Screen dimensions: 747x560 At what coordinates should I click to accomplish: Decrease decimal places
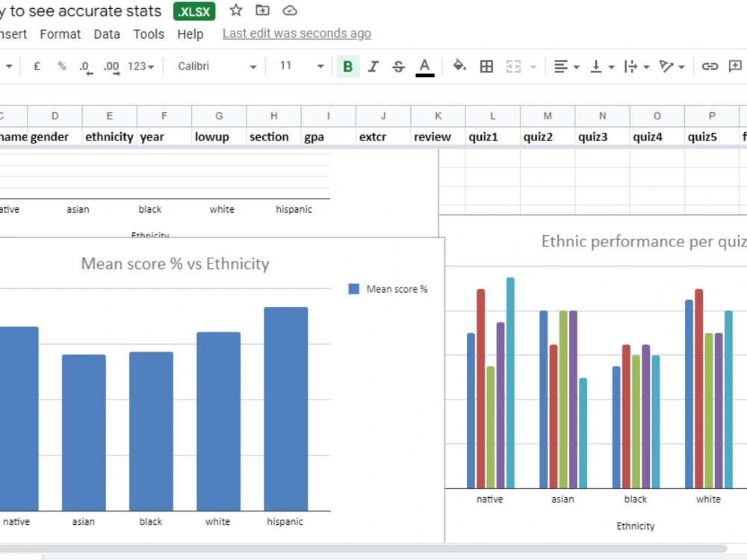86,67
